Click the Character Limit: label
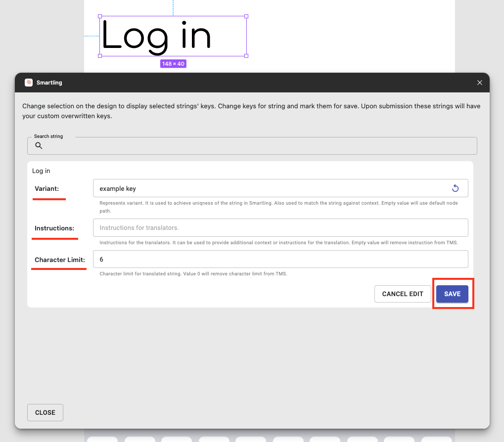The height and width of the screenshot is (442, 504). click(x=60, y=260)
